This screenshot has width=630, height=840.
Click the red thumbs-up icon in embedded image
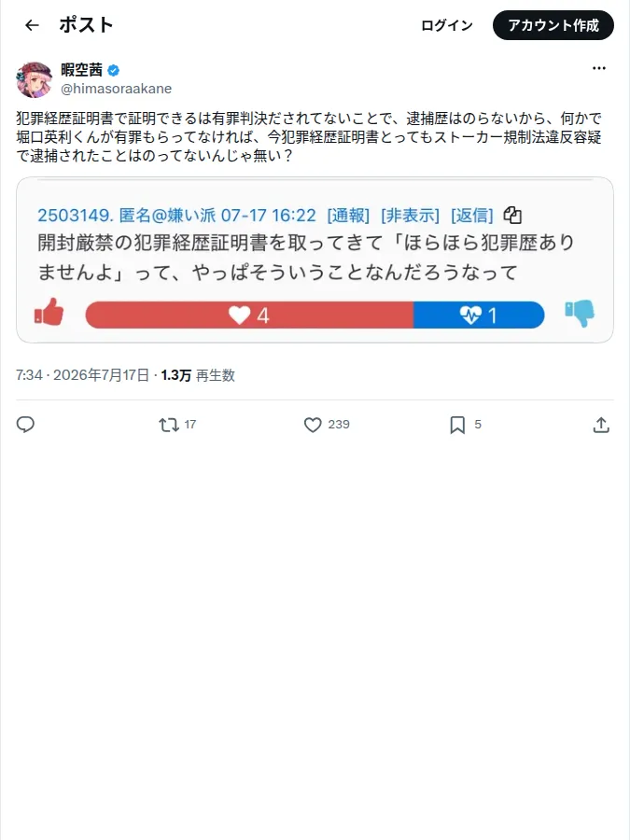point(49,313)
